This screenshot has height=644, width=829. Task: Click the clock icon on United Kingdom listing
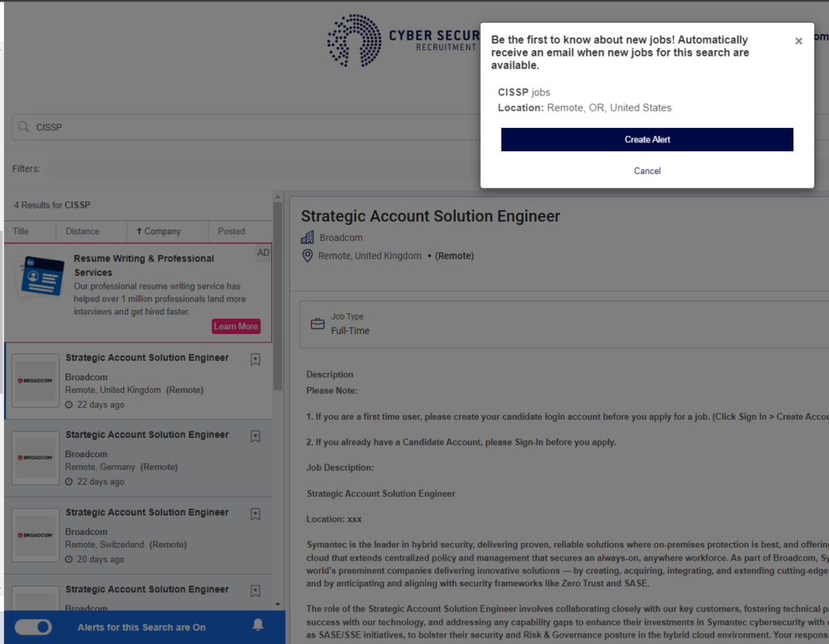(x=69, y=405)
